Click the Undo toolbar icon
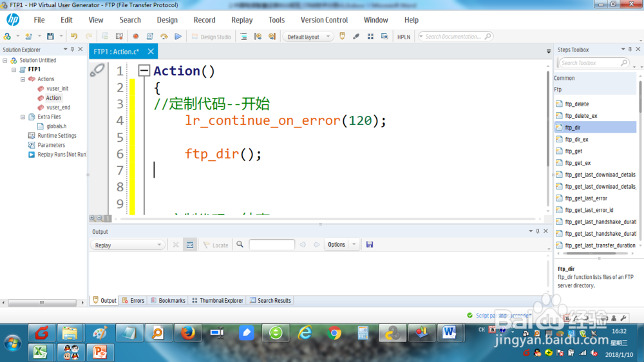This screenshot has height=362, width=644. click(x=74, y=36)
